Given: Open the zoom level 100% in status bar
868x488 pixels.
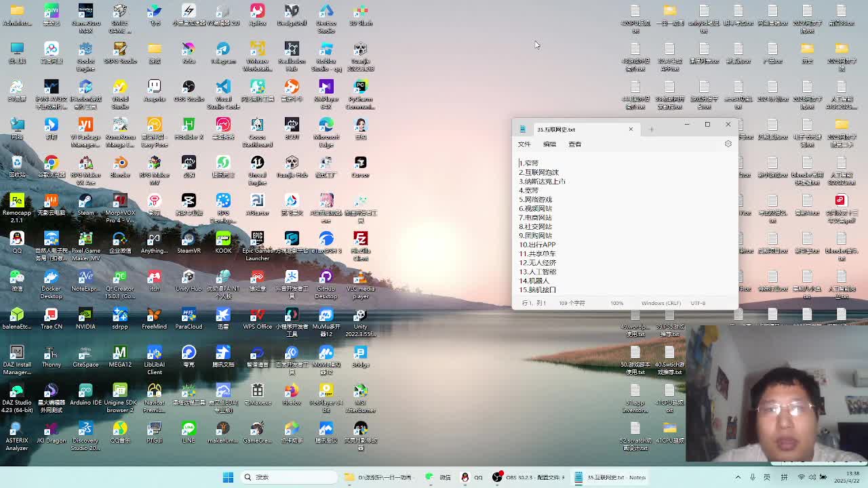Looking at the screenshot, I should pyautogui.click(x=616, y=303).
